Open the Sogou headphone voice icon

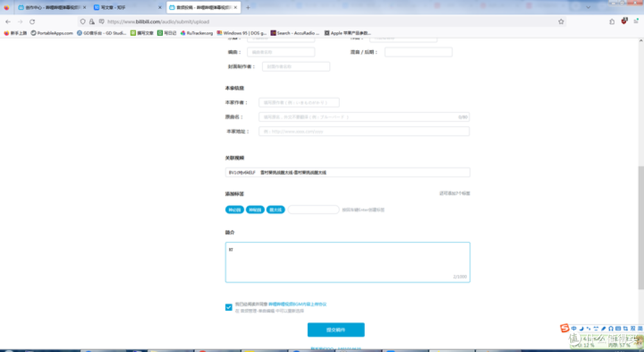click(x=611, y=329)
